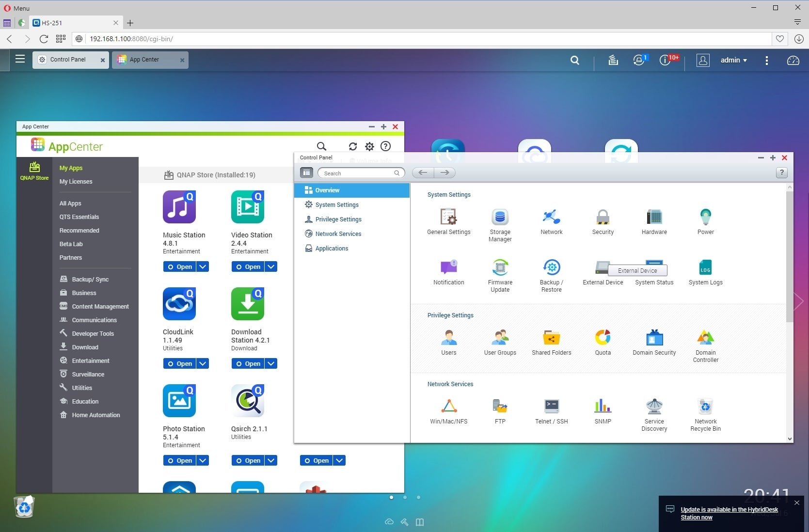Viewport: 809px width, 532px height.
Task: Open Domain Controller icon
Action: point(706,338)
